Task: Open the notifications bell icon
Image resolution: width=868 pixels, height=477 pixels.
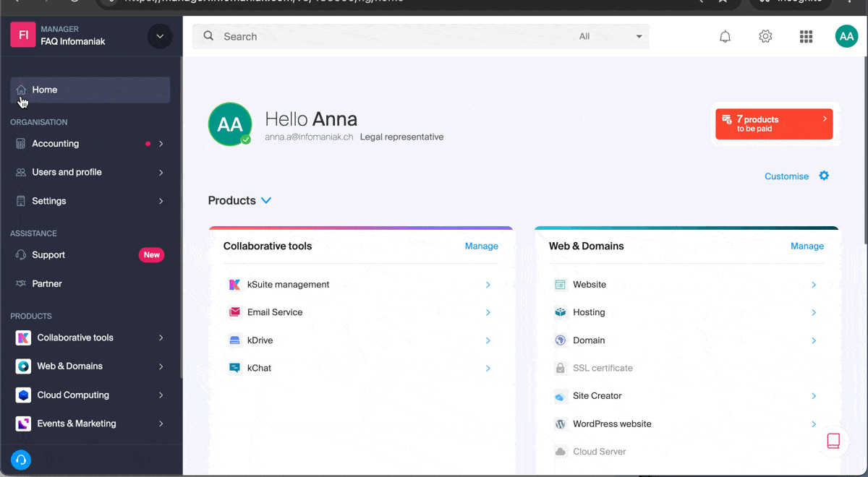Action: click(x=725, y=37)
